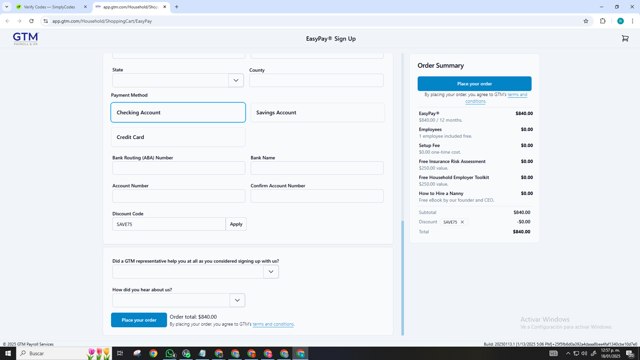Click the bottom Place your order button
The height and width of the screenshot is (360, 640).
[x=139, y=320]
